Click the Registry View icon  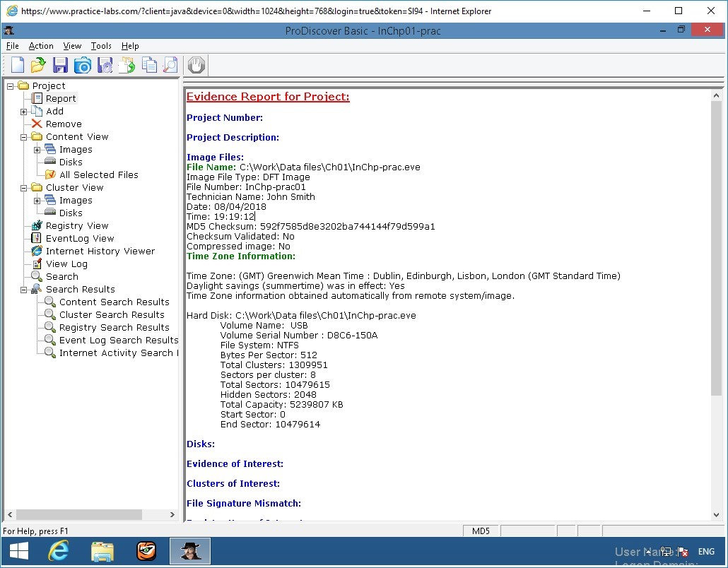pos(37,225)
